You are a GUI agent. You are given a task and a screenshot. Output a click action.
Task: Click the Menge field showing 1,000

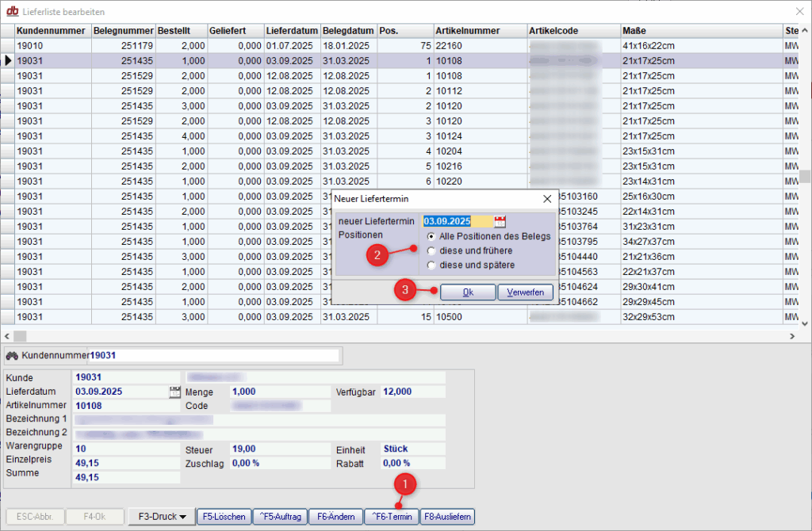280,392
